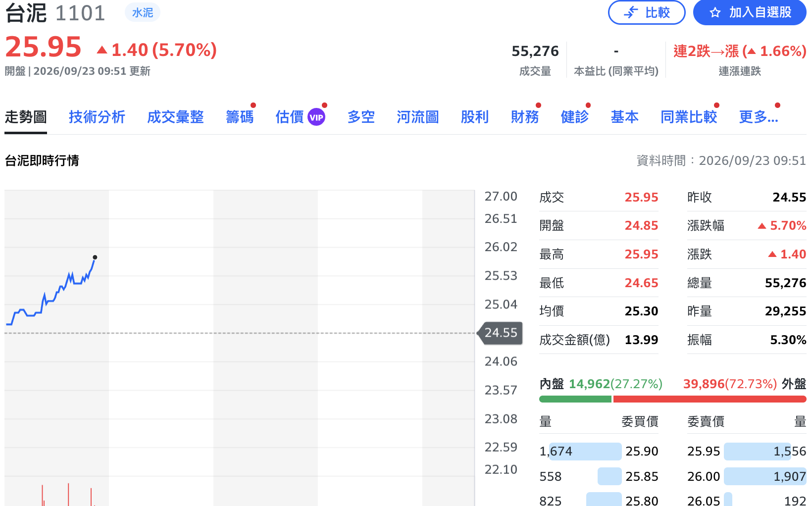Open the 股利 dividend tab

[x=475, y=117]
